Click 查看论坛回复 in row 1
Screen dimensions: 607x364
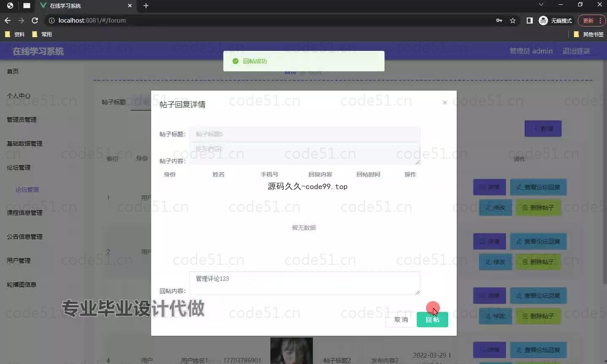[x=538, y=187]
